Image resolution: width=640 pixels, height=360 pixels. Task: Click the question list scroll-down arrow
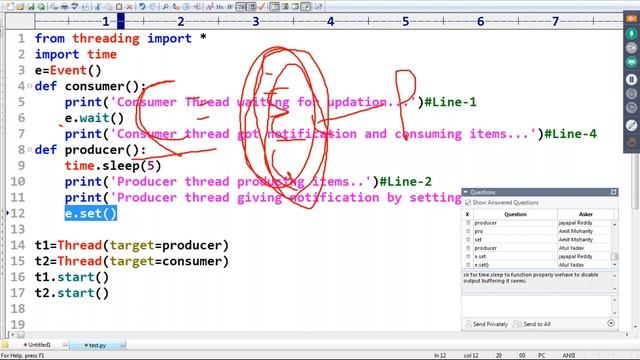615,265
